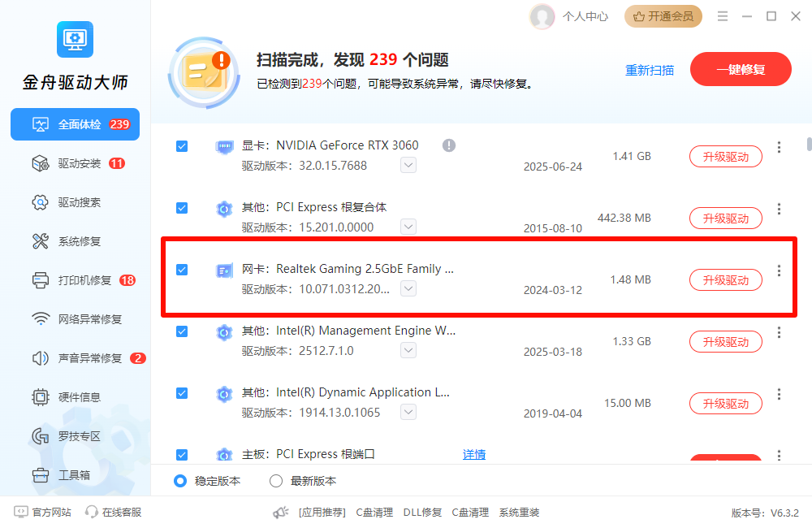Click the Intel Dynamic Application device icon

click(224, 394)
